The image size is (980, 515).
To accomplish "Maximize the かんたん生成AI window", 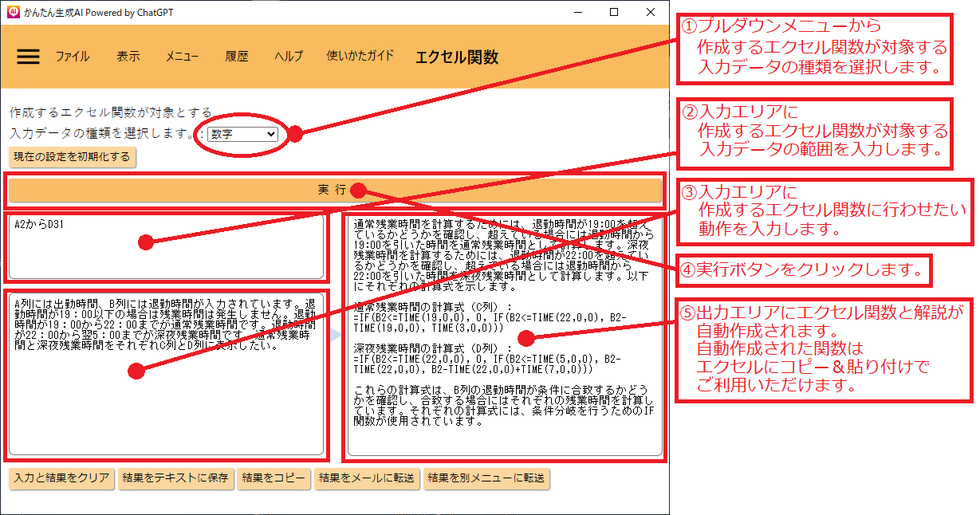I will 614,12.
